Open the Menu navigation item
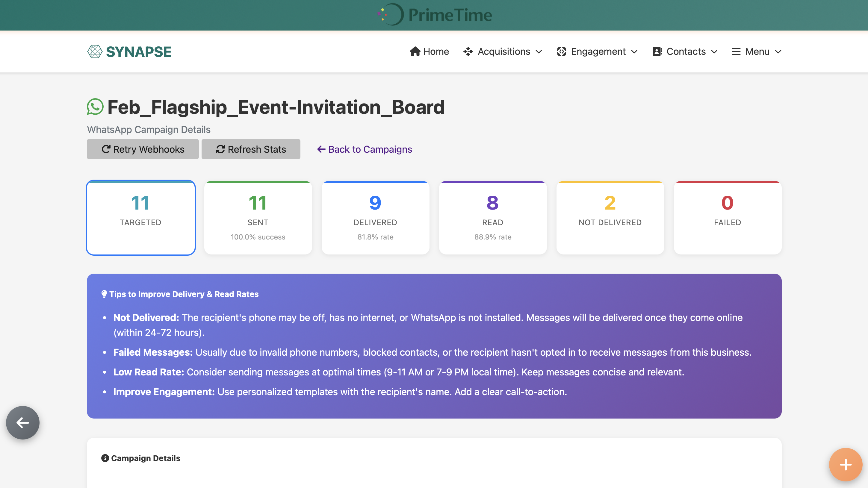Viewport: 868px width, 488px height. 757,51
